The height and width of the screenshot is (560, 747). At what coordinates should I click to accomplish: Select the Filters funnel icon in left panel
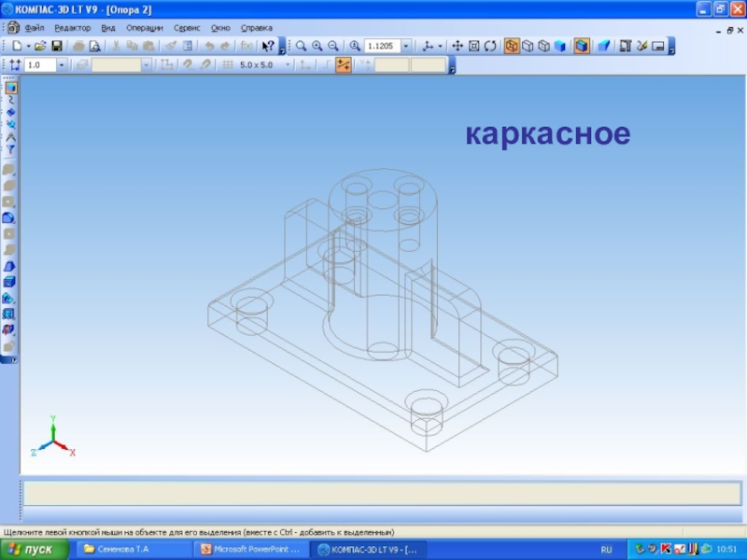point(10,149)
